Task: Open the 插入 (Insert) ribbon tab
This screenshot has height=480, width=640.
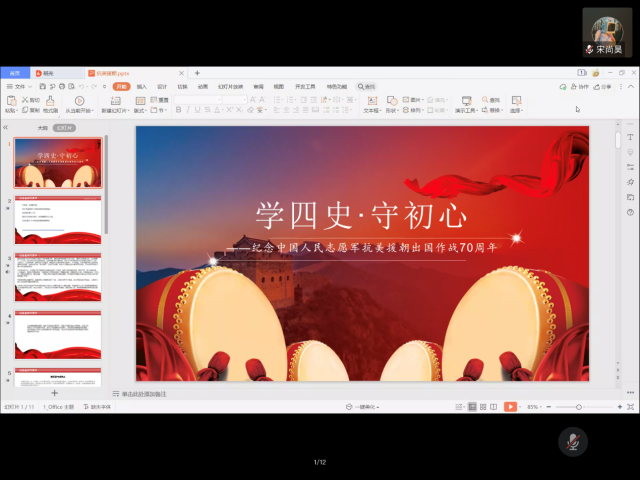Action: tap(142, 87)
